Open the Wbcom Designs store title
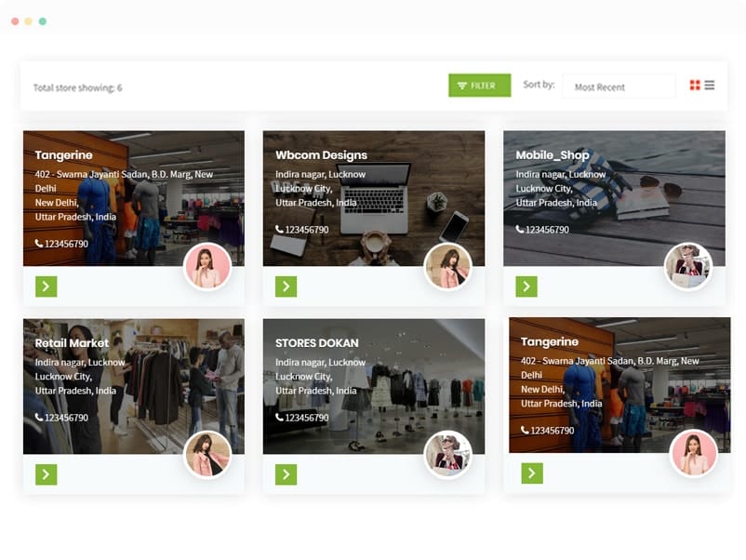Image resolution: width=746 pixels, height=560 pixels. point(321,154)
